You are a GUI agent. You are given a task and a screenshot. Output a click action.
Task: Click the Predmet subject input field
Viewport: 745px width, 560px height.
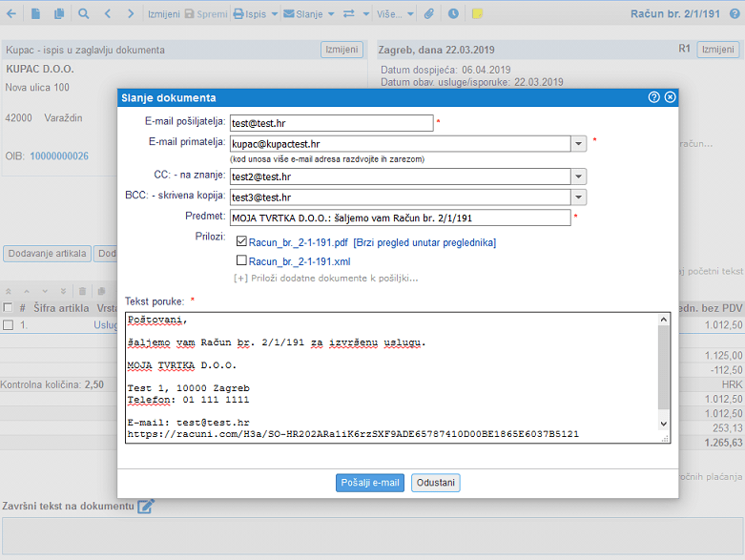click(400, 218)
